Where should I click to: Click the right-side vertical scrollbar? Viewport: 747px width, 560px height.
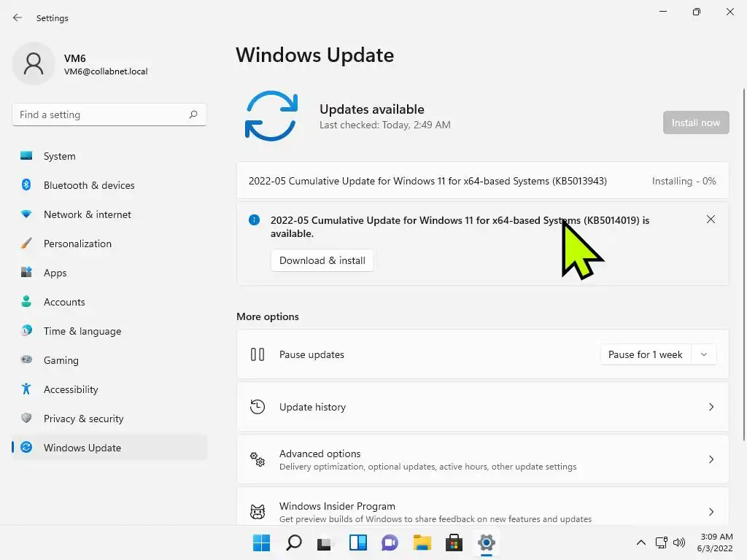(x=743, y=264)
